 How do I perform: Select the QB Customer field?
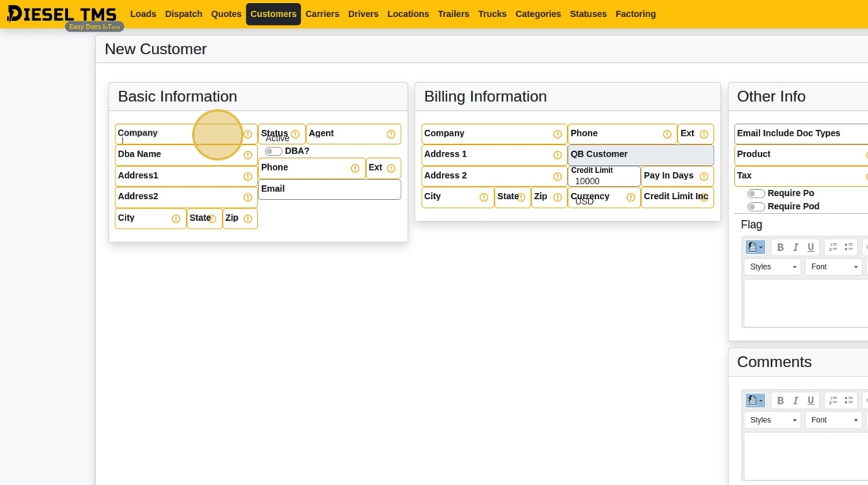pyautogui.click(x=640, y=155)
